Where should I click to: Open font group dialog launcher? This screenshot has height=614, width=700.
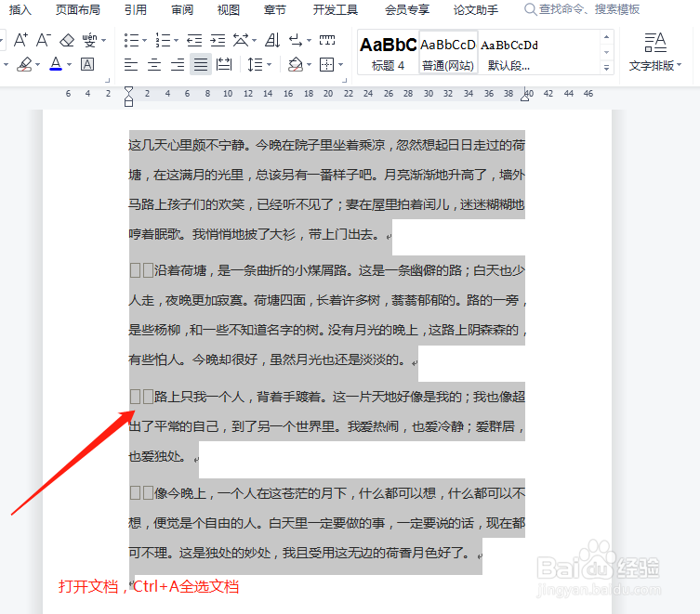(107, 80)
